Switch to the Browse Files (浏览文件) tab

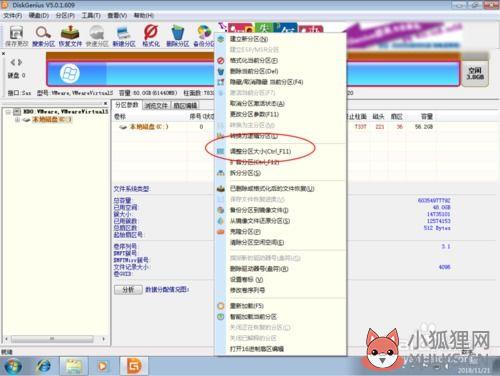coord(156,106)
